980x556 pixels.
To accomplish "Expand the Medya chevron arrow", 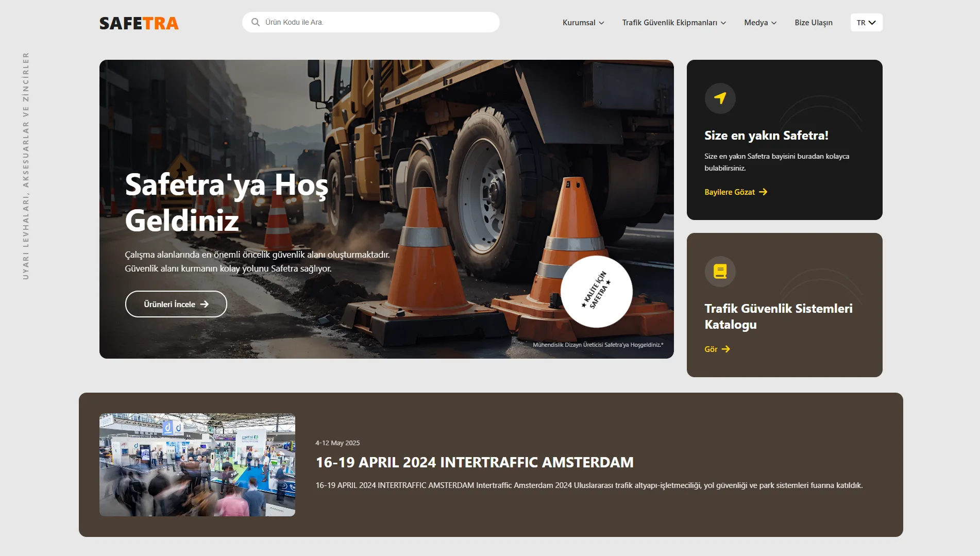I will click(x=774, y=23).
